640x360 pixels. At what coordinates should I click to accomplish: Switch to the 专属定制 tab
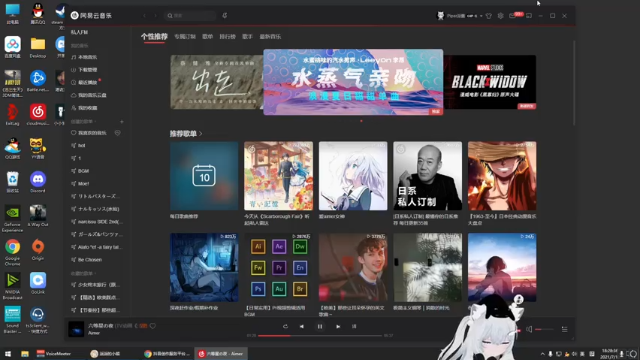(185, 36)
